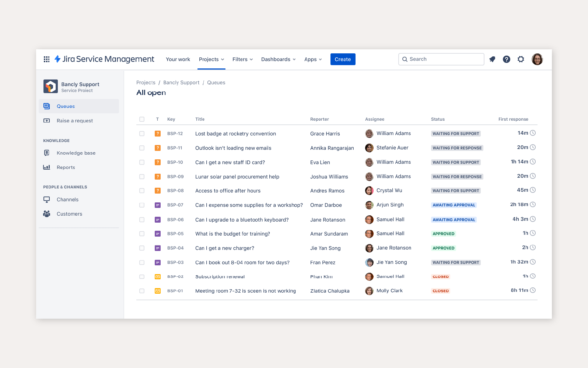Viewport: 588px width, 368px height.
Task: Open Your work in top navigation
Action: pyautogui.click(x=178, y=59)
